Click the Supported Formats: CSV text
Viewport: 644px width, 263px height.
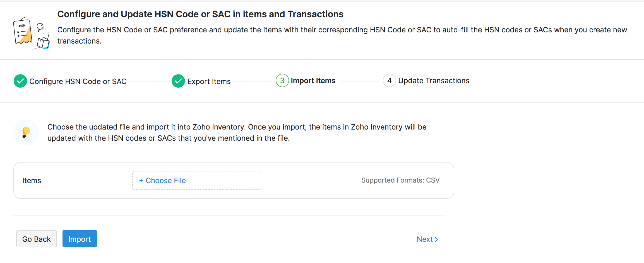(x=400, y=180)
